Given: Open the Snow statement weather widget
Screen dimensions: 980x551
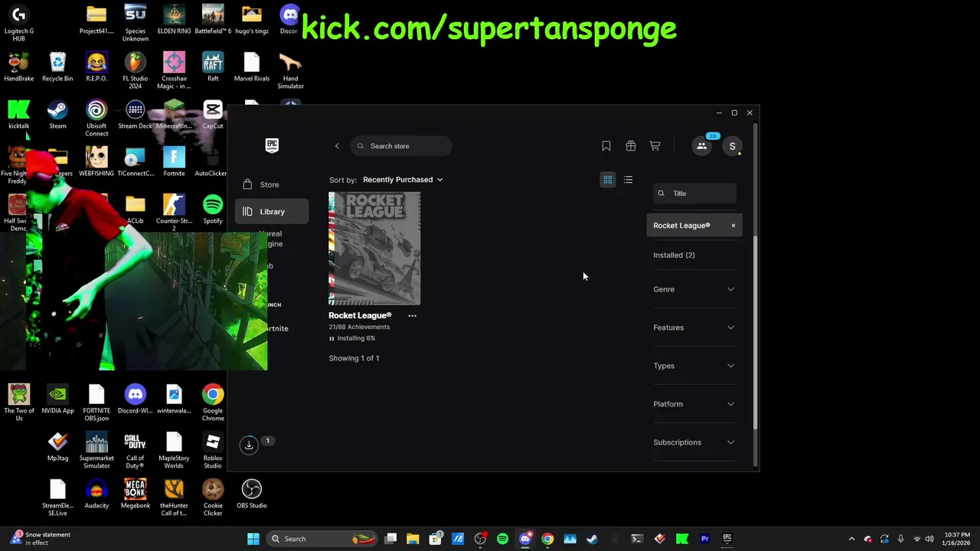Looking at the screenshot, I should [41, 539].
